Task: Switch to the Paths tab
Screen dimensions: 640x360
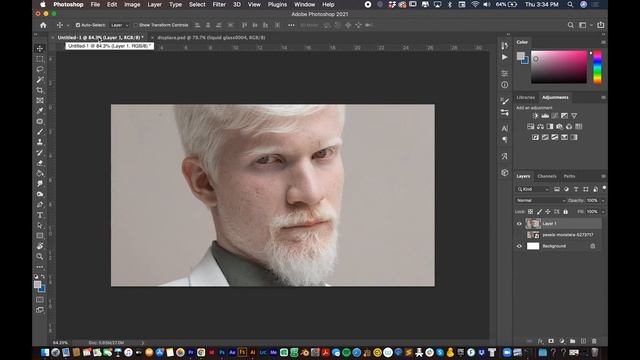Action: 569,176
